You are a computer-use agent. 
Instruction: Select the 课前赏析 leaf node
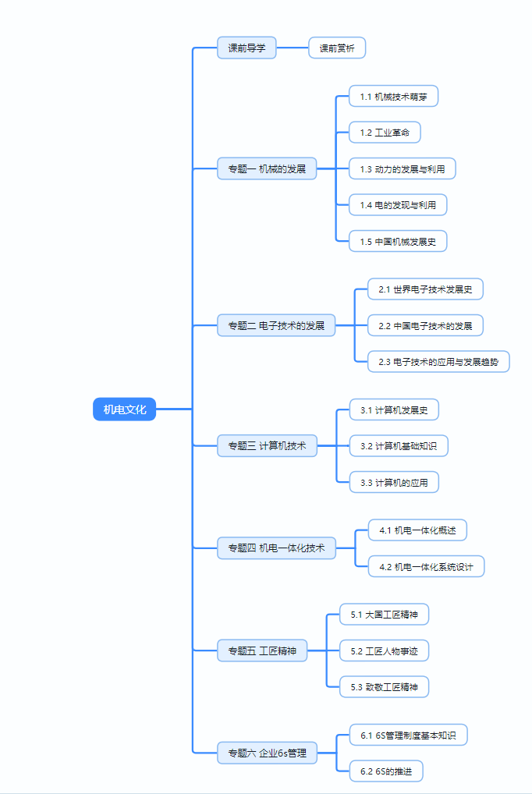tap(337, 48)
